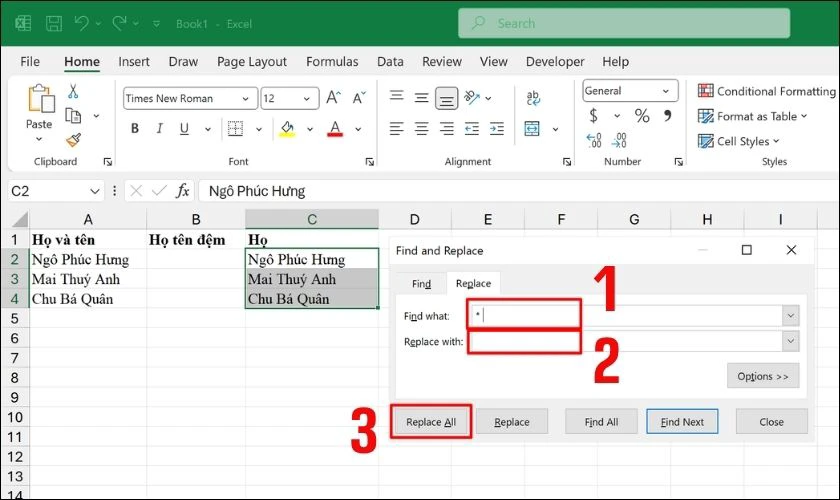Click Decrease Decimal icon
Image resolution: width=840 pixels, height=500 pixels.
pyautogui.click(x=619, y=140)
